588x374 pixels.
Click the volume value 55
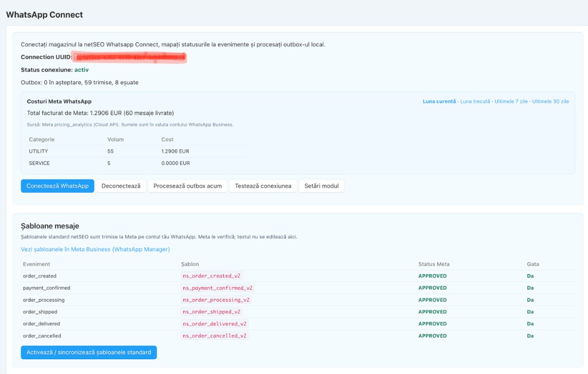pyautogui.click(x=110, y=151)
